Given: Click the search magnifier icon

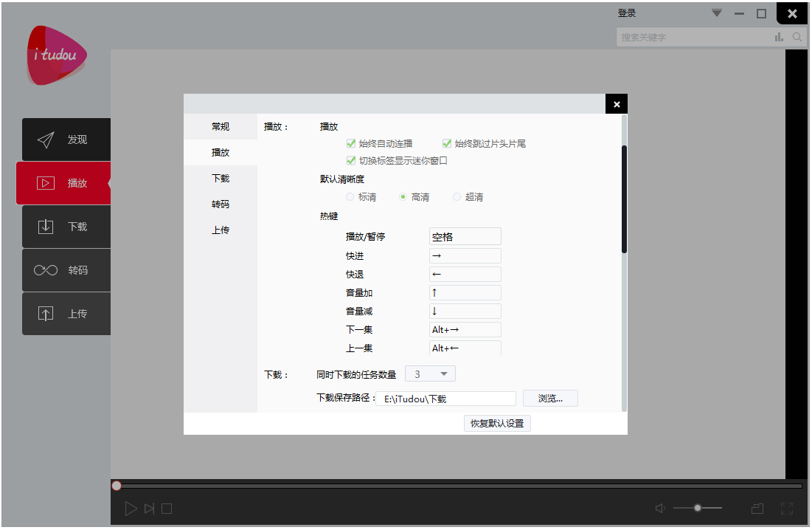Looking at the screenshot, I should (797, 37).
